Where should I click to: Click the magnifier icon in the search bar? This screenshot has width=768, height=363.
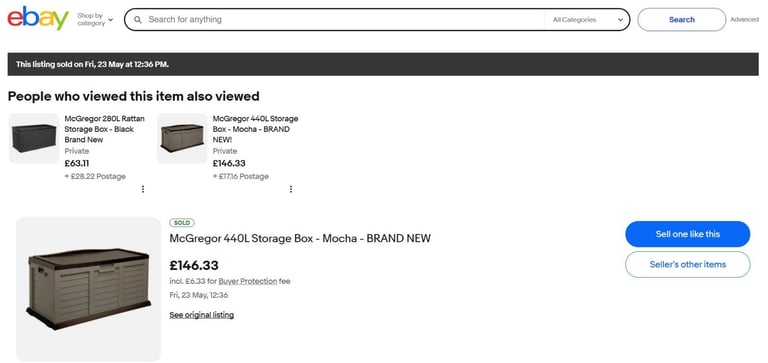click(x=138, y=20)
